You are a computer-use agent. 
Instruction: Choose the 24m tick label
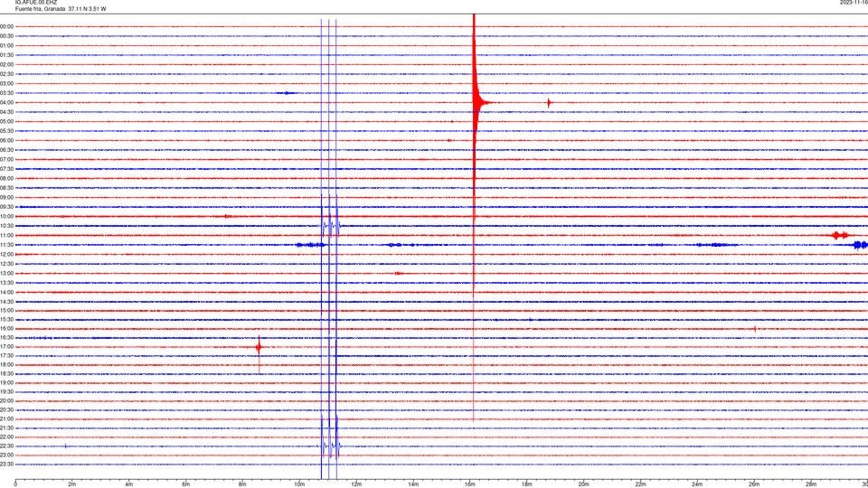click(x=697, y=484)
